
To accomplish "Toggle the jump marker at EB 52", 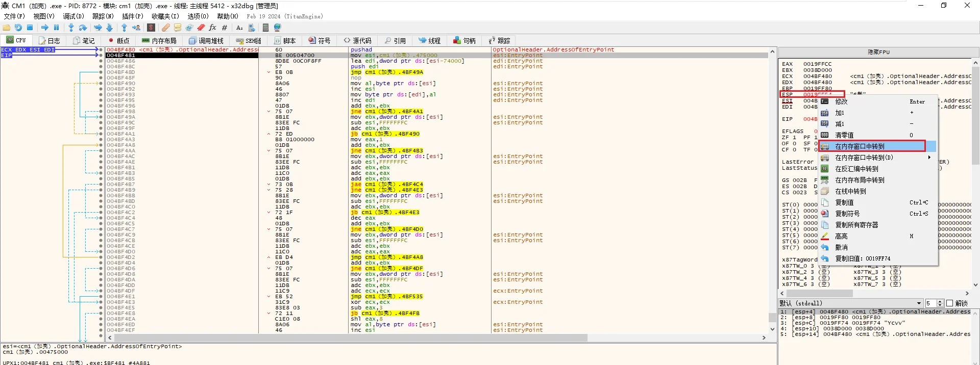I will point(269,297).
